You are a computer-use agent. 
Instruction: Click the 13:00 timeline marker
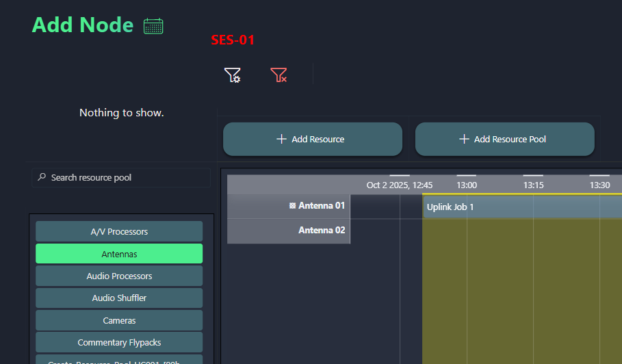point(467,185)
